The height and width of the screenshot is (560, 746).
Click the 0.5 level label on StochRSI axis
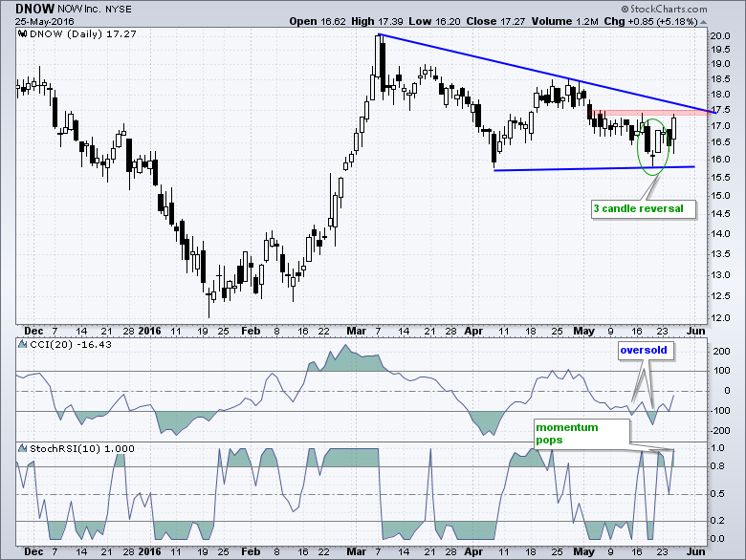tap(717, 494)
